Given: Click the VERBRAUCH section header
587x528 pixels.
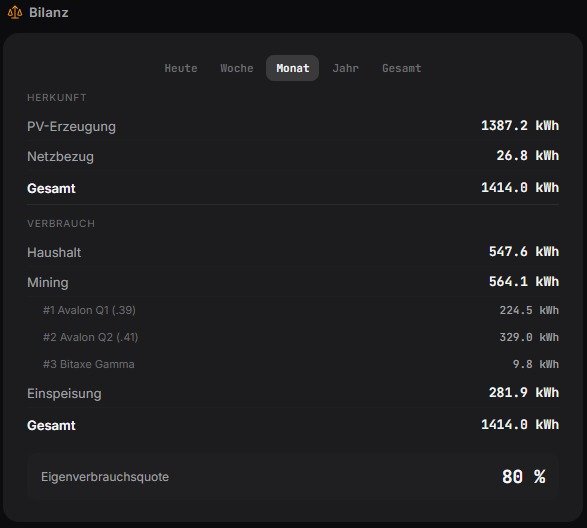Looking at the screenshot, I should point(61,224).
